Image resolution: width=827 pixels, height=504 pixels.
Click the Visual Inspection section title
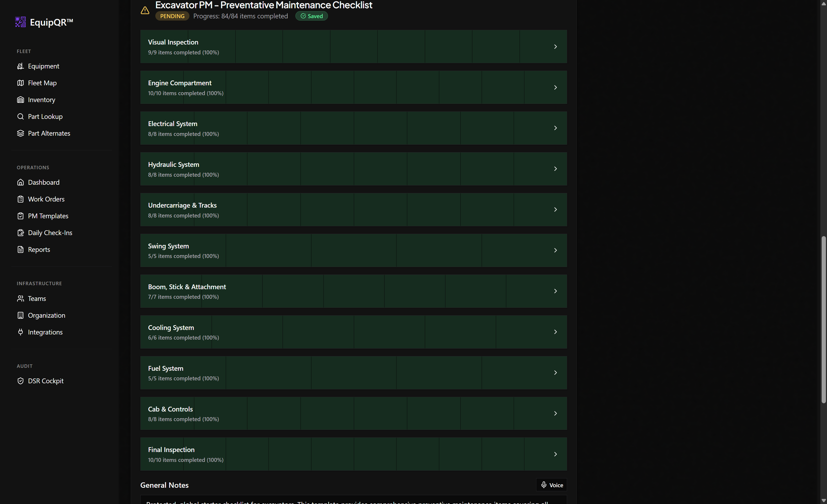(x=173, y=42)
